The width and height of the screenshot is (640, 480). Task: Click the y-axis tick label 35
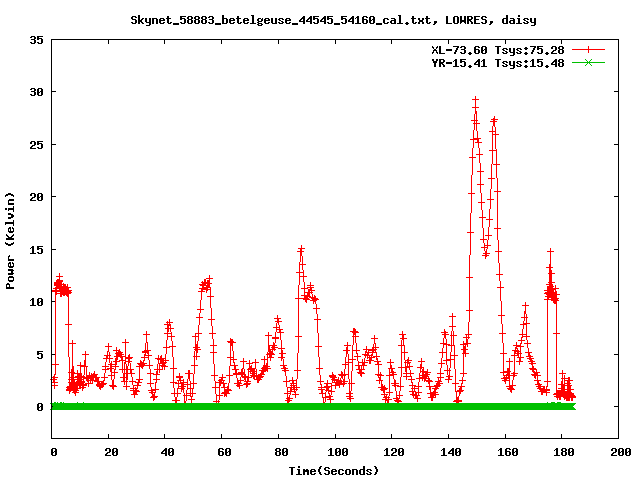(x=36, y=40)
